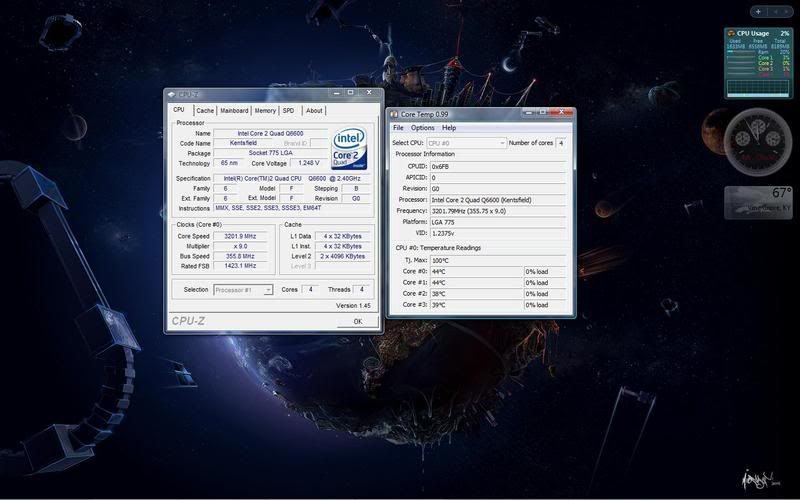This screenshot has width=800, height=500.
Task: Click the L1 Data value 4 x 32 KBytes
Action: coord(342,236)
